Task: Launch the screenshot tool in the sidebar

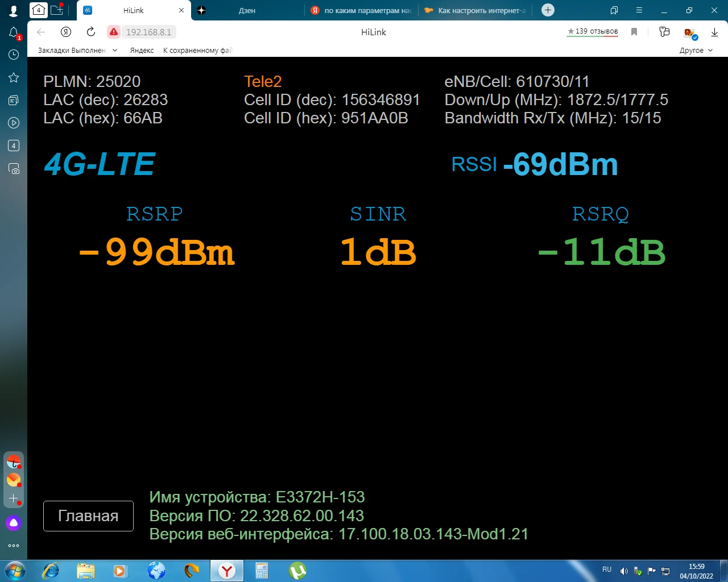Action: tap(14, 168)
